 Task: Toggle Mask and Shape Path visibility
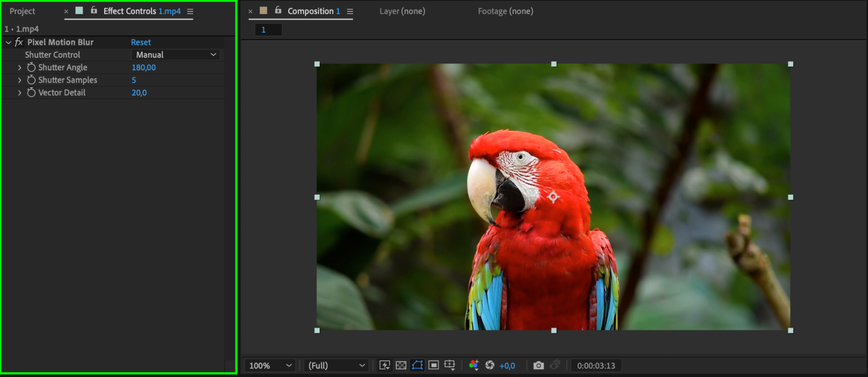click(x=417, y=365)
